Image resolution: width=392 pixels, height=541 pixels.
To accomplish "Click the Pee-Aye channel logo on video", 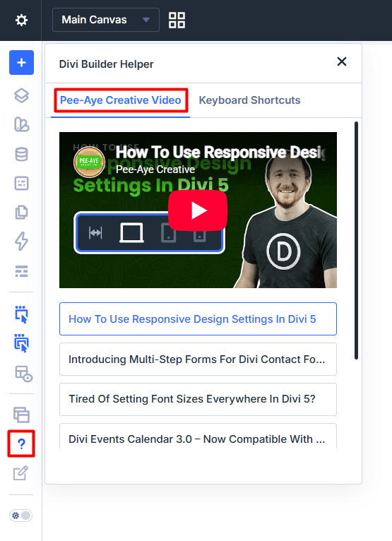I will point(89,162).
